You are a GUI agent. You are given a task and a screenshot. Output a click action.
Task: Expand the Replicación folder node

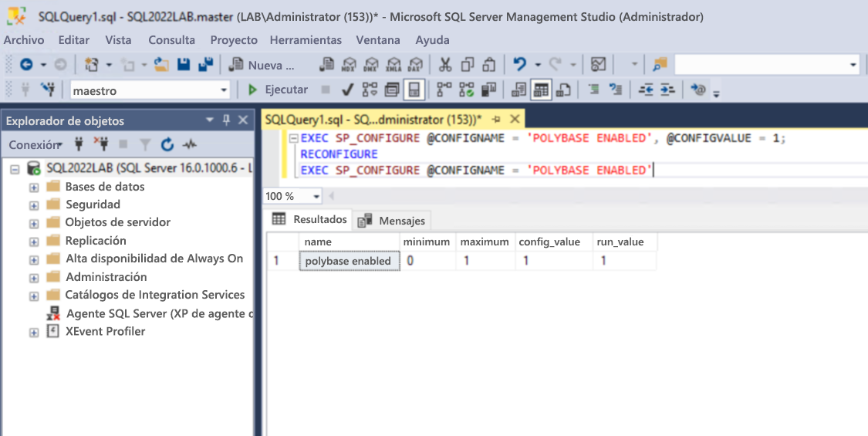(x=34, y=242)
